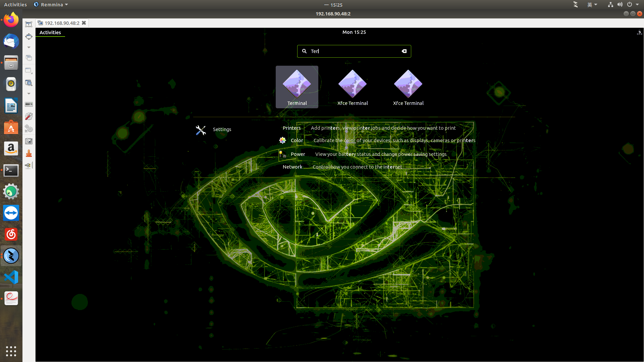The image size is (644, 362).
Task: Open Rhythmbox from the dock
Action: pos(11,84)
